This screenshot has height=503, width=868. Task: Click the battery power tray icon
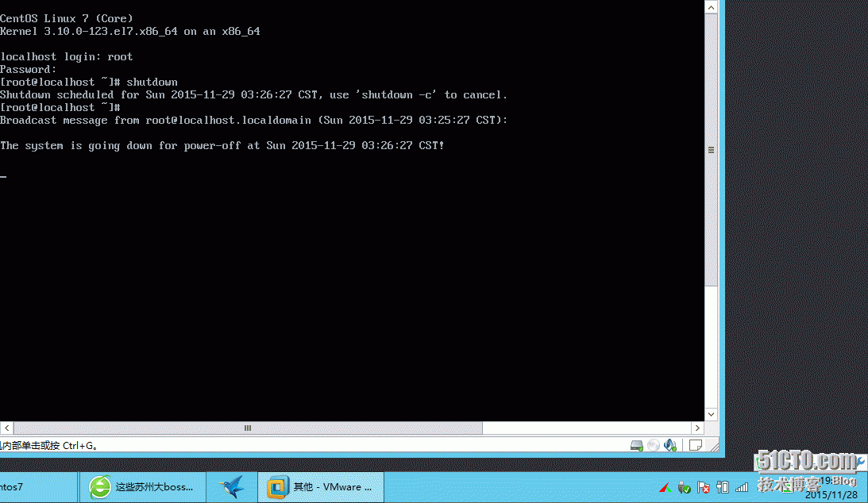(723, 487)
